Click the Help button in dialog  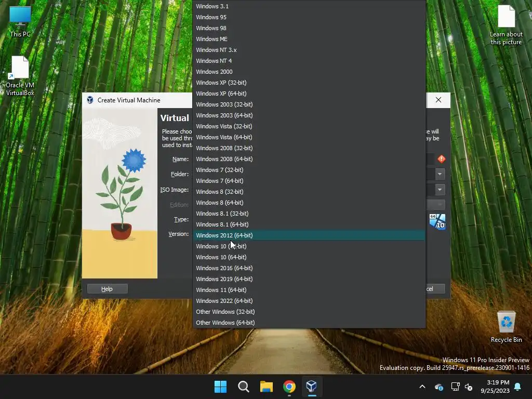[107, 289]
